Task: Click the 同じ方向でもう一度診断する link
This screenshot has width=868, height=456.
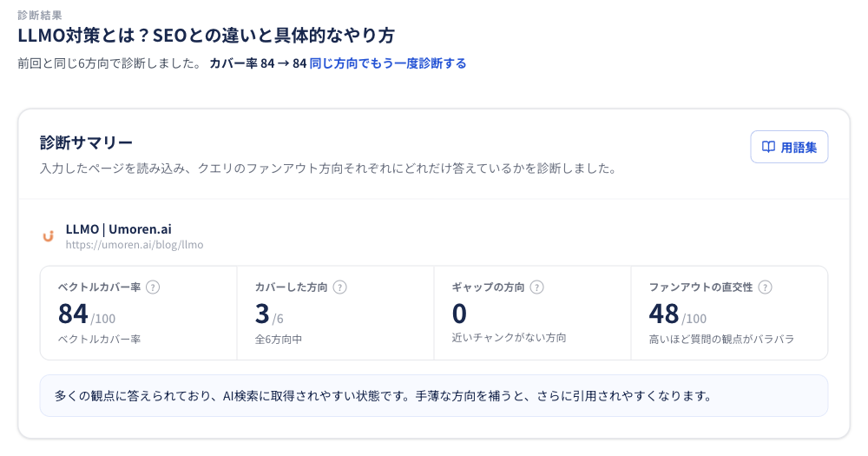Action: pos(387,63)
